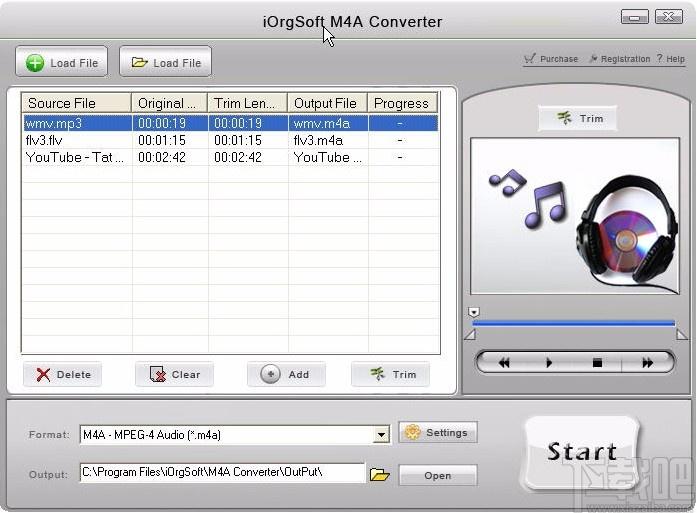Click the playhead position handle above the slider
697x513 pixels.
pos(473,312)
